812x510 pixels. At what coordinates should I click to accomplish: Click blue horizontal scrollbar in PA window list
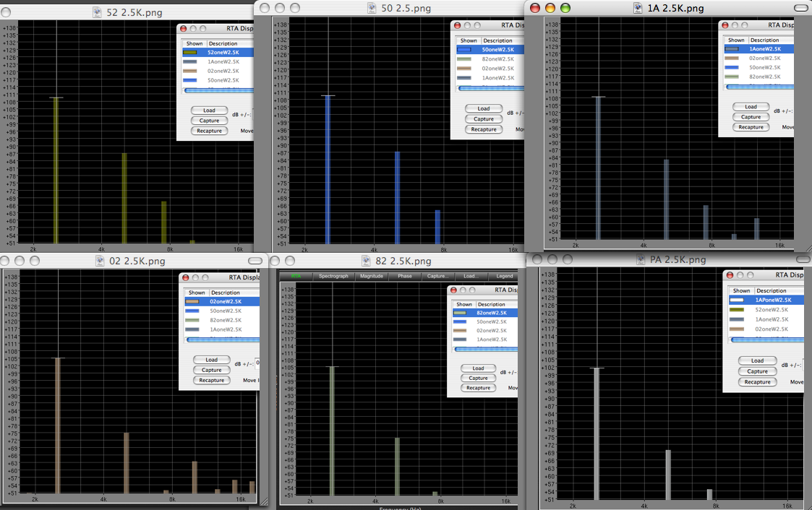(767, 340)
